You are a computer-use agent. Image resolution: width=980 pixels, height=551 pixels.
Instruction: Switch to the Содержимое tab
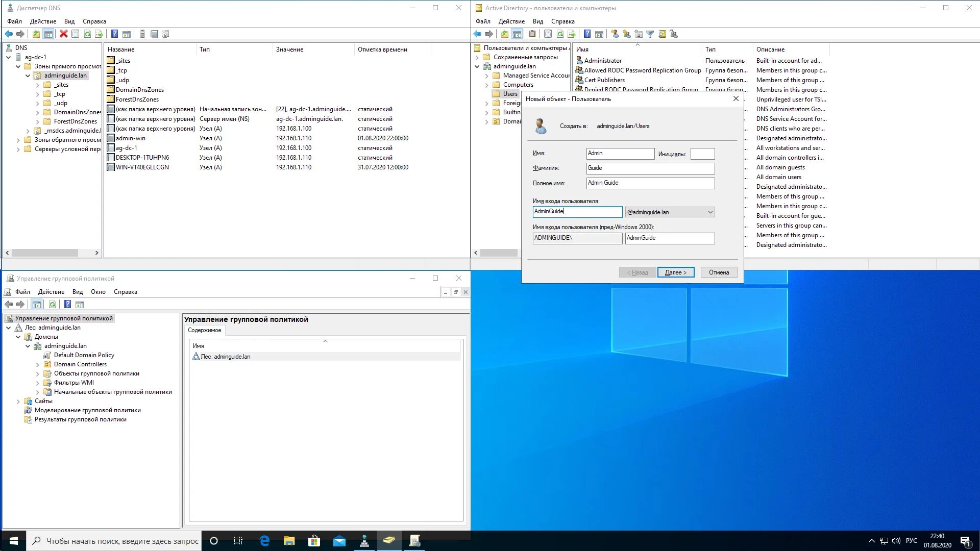coord(204,330)
